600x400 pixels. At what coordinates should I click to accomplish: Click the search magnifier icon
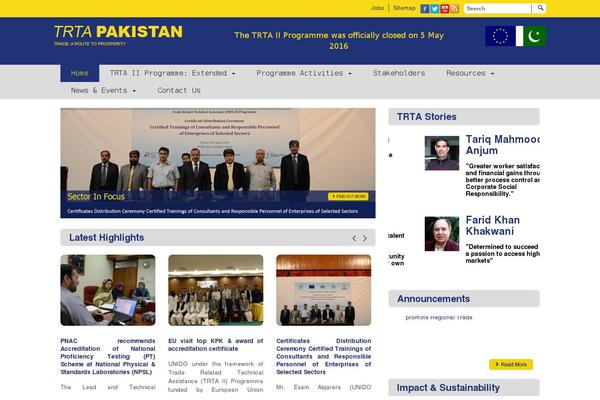tap(540, 8)
